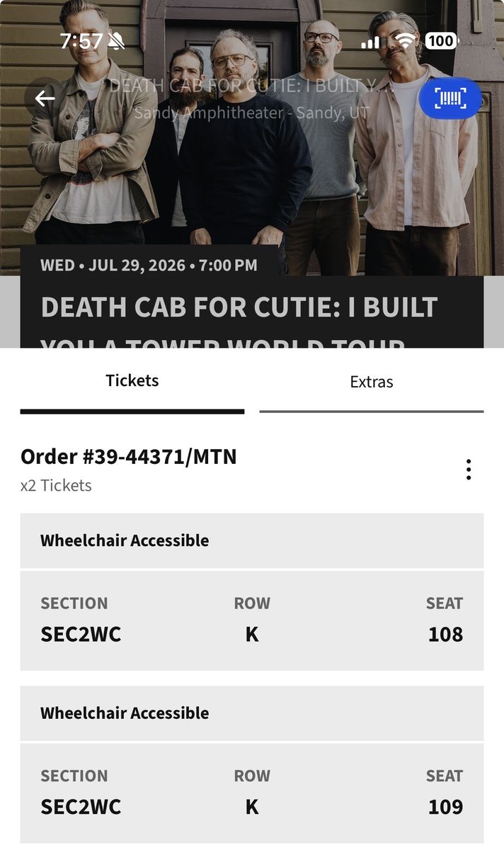Viewport: 504px width, 850px height.
Task: Tap Wheelchair Accessible header above seat 108
Action: [125, 540]
